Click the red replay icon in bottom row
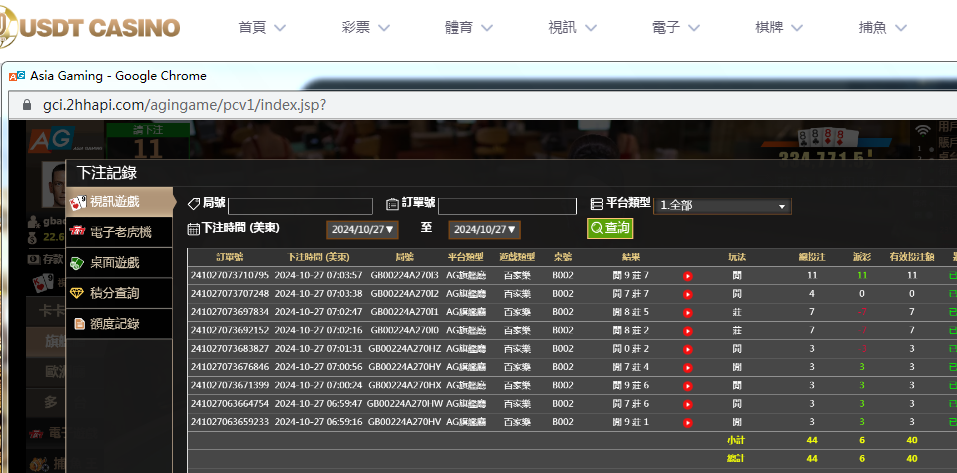957x473 pixels. point(687,422)
